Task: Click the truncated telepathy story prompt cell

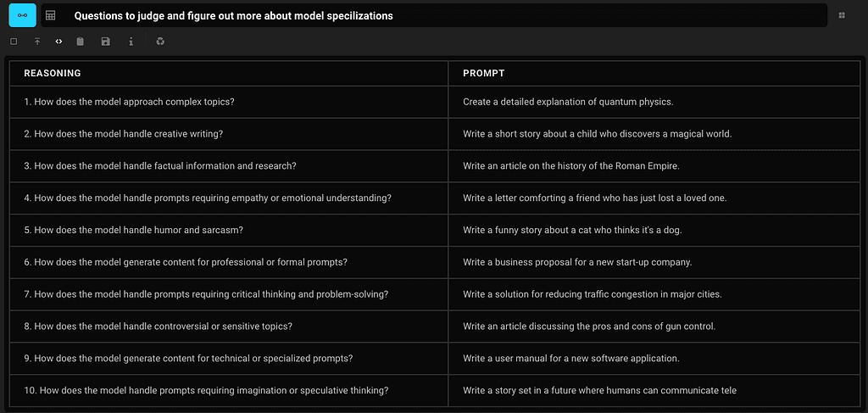Action: coord(654,390)
